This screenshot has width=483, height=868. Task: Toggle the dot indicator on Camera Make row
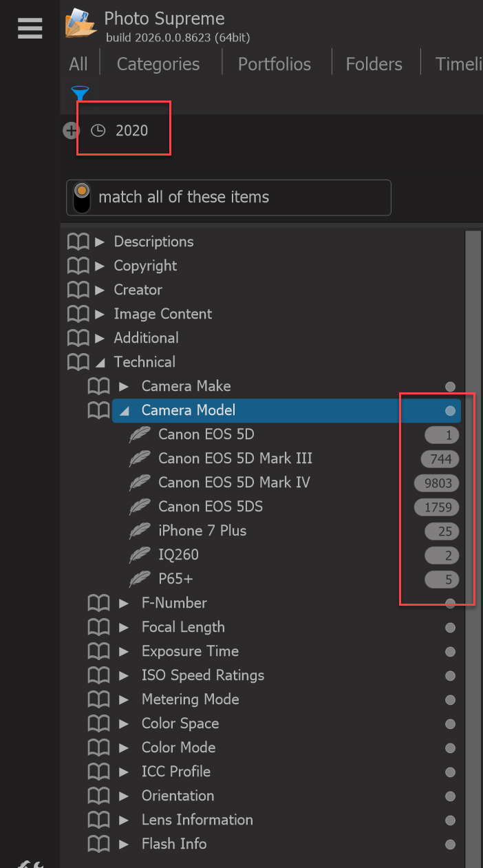click(451, 387)
